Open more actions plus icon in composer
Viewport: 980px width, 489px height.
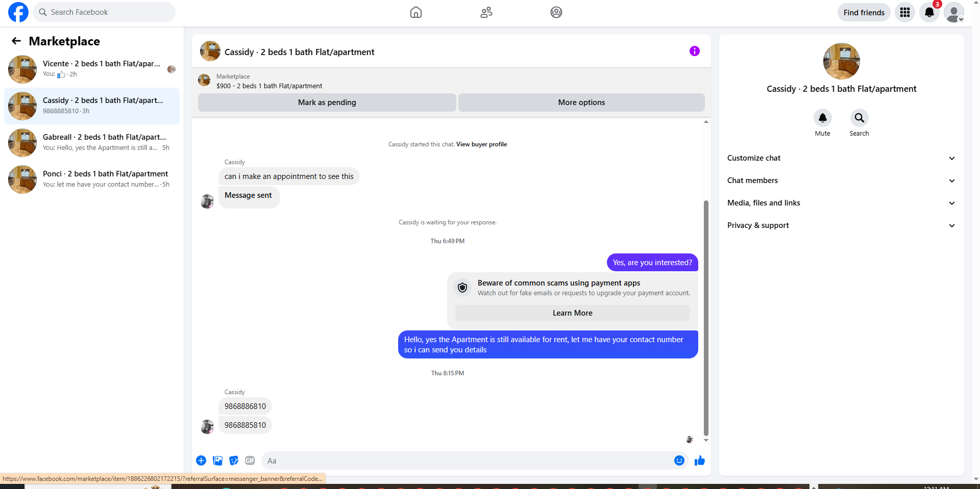coord(201,460)
